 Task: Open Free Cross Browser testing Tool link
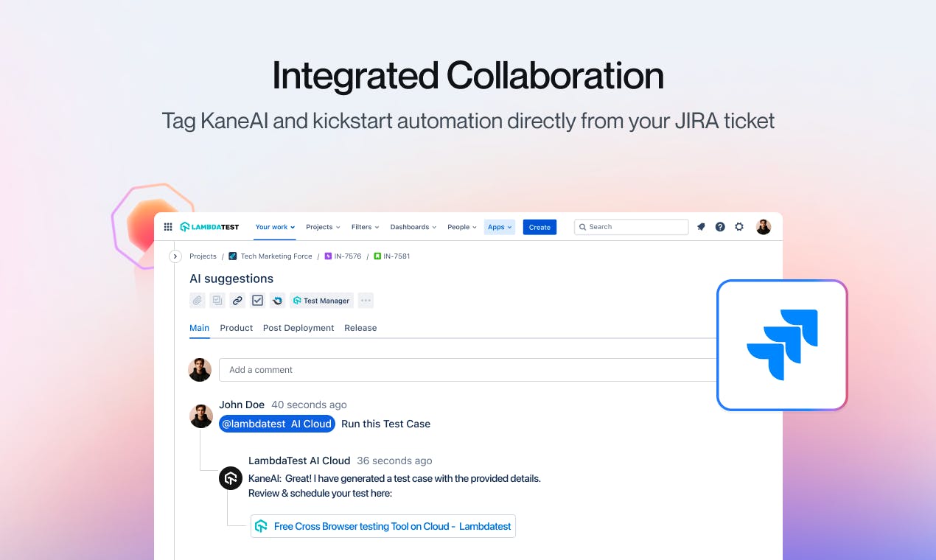point(383,526)
